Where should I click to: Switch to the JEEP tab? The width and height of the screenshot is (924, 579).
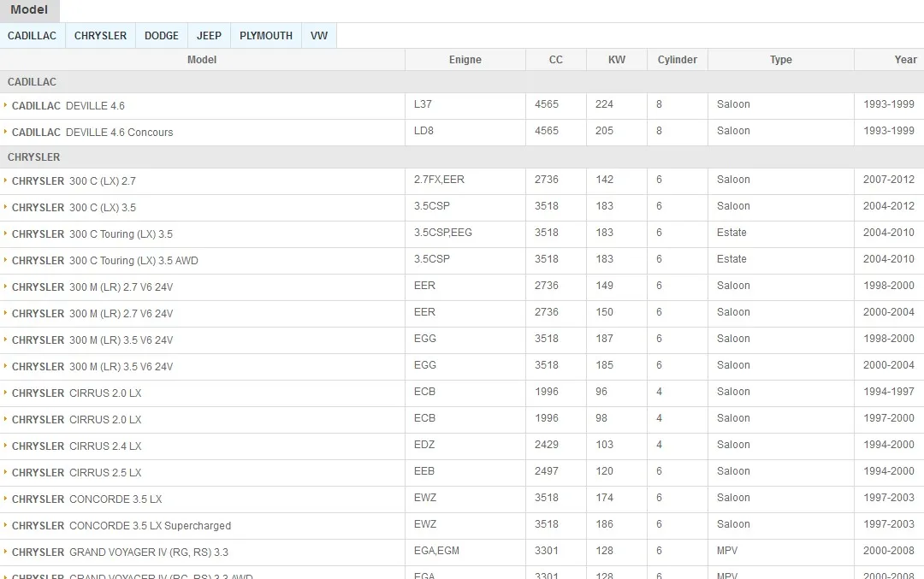coord(209,36)
